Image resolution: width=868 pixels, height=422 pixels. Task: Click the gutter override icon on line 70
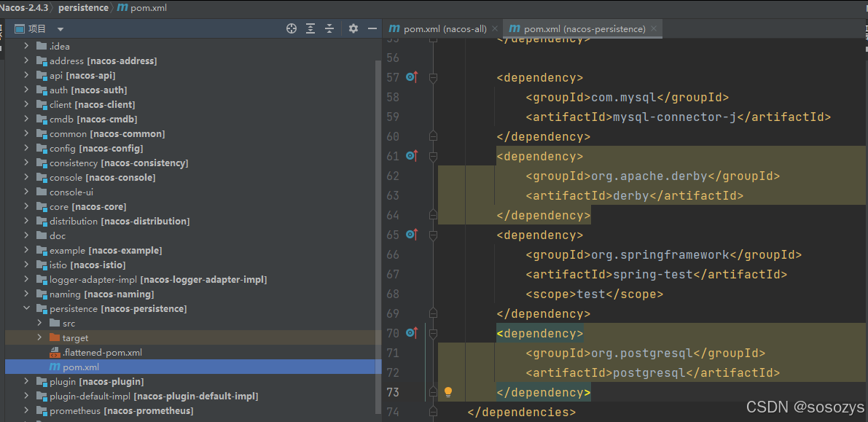[x=411, y=333]
